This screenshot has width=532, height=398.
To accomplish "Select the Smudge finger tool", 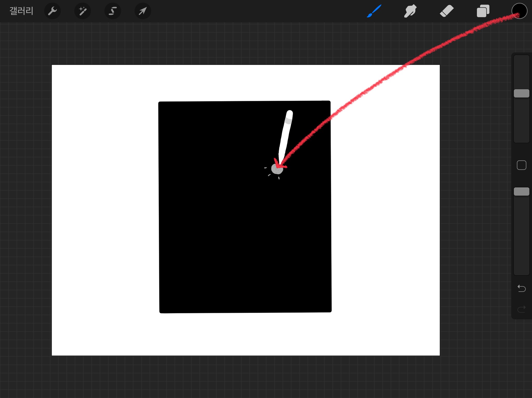I will click(x=410, y=11).
